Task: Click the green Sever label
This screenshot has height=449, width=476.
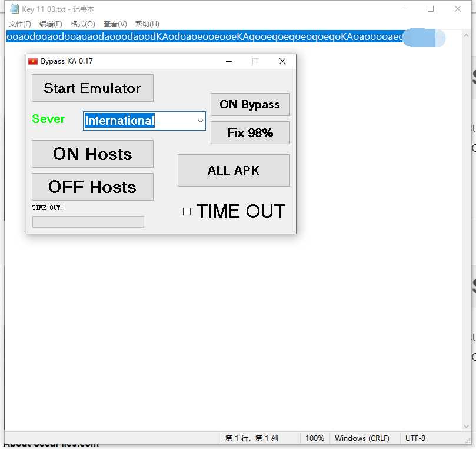Action: [48, 119]
